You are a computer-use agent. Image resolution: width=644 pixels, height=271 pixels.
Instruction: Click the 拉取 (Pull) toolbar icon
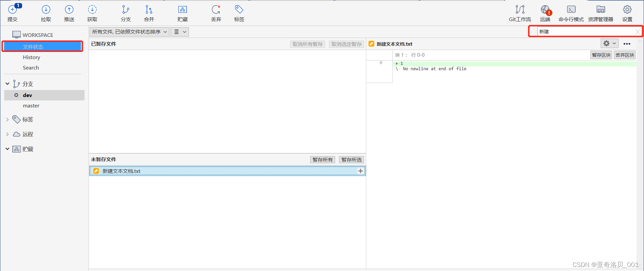[x=46, y=9]
